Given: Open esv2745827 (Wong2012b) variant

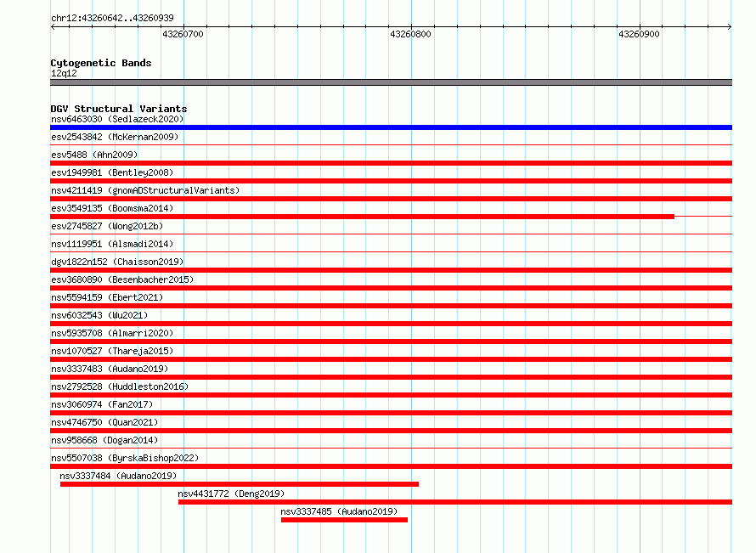Looking at the screenshot, I should [107, 226].
